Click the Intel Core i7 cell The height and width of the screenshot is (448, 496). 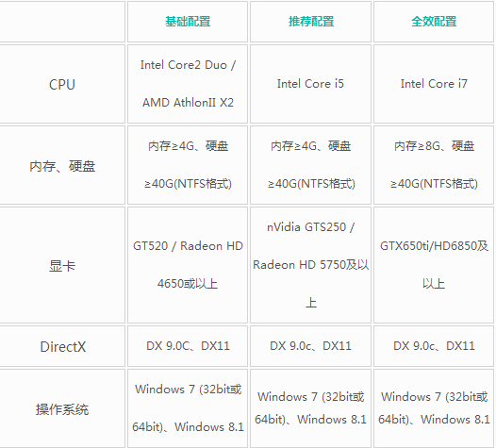coord(434,84)
